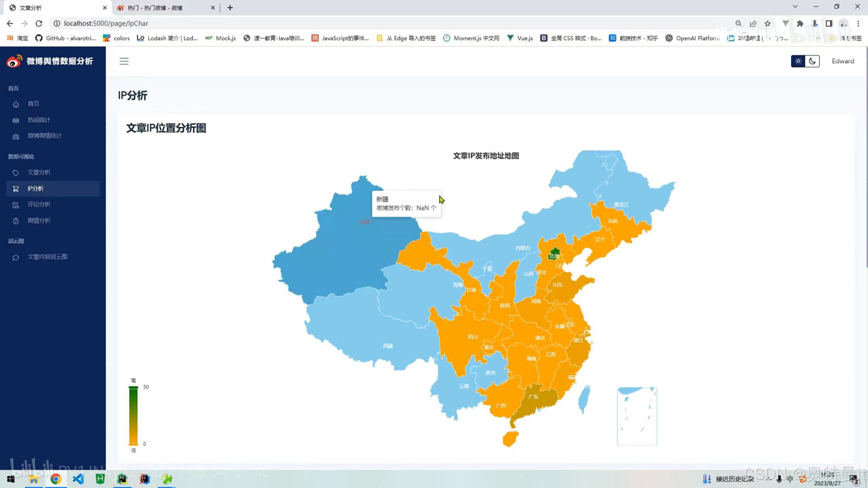Image resolution: width=868 pixels, height=488 pixels.
Task: Click the hamburger menu icon
Action: [124, 61]
